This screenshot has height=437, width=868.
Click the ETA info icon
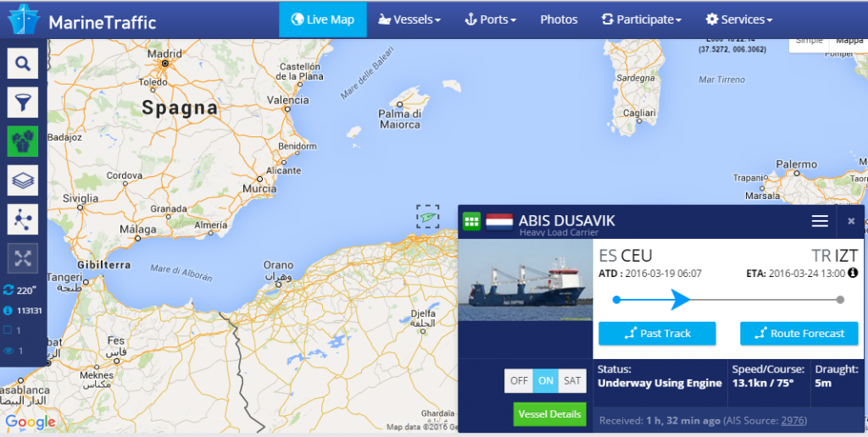pos(853,273)
